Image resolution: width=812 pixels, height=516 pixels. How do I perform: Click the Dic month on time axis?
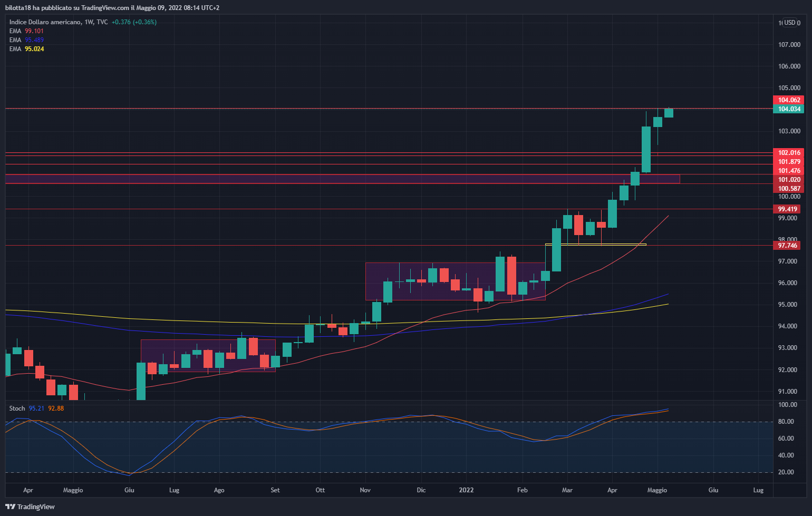tap(421, 490)
